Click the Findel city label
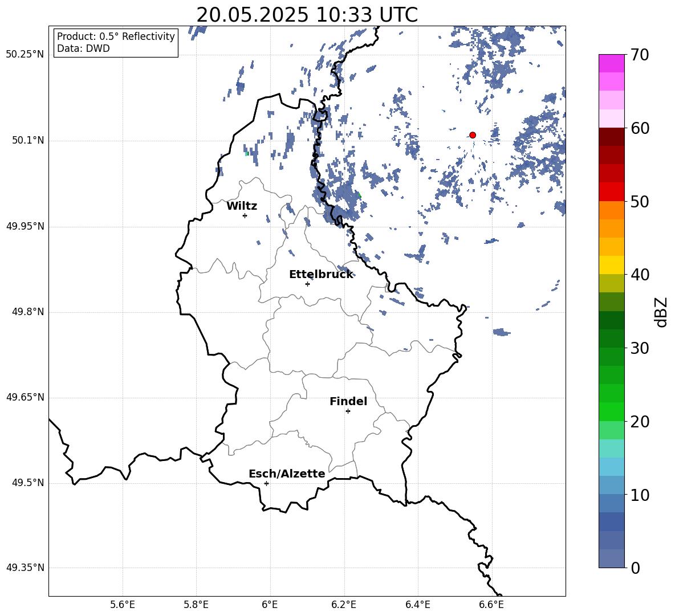Viewport: 675px width, 616px height. coord(348,401)
